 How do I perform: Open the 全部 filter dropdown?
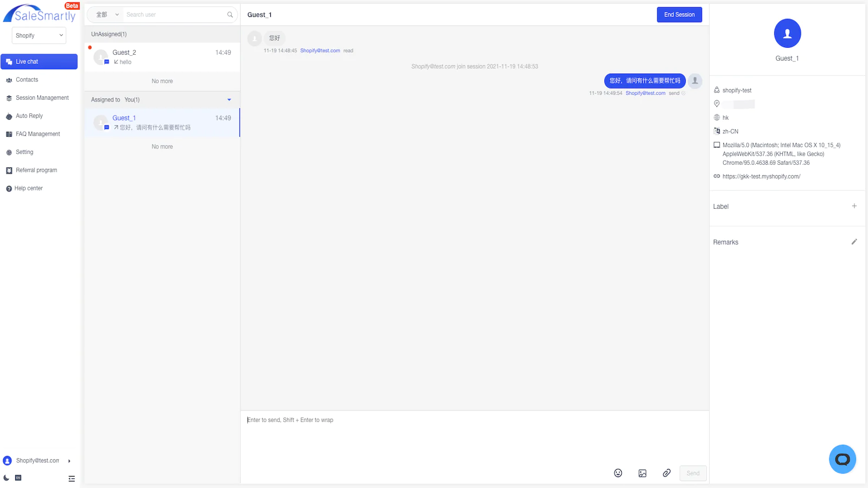click(x=107, y=15)
